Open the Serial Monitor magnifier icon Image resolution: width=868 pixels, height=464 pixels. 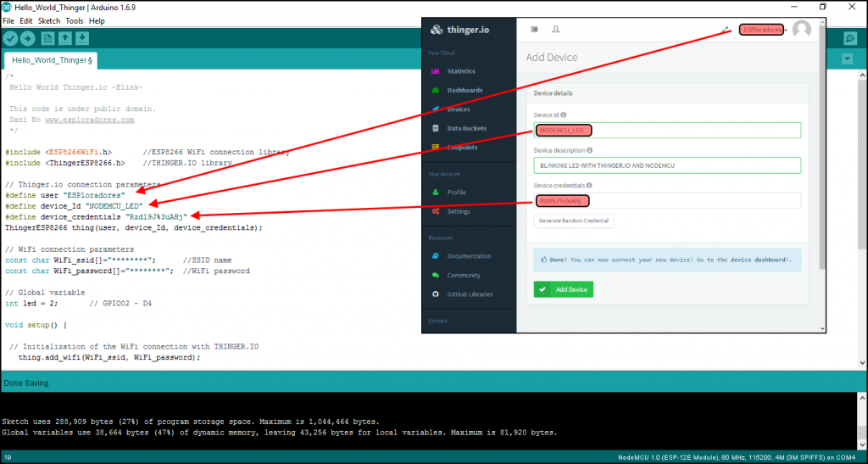(x=850, y=38)
